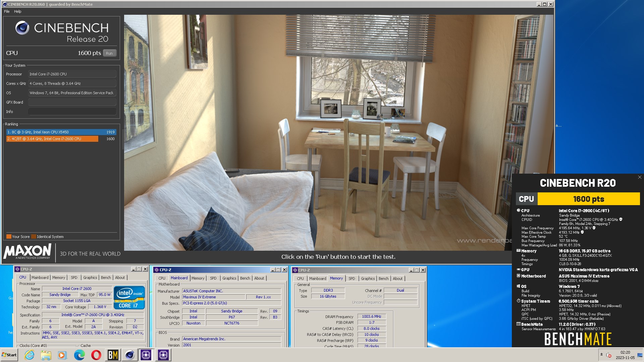The image size is (644, 362).
Task: Click the OS Windows icon in BenchMate
Action: (x=518, y=286)
